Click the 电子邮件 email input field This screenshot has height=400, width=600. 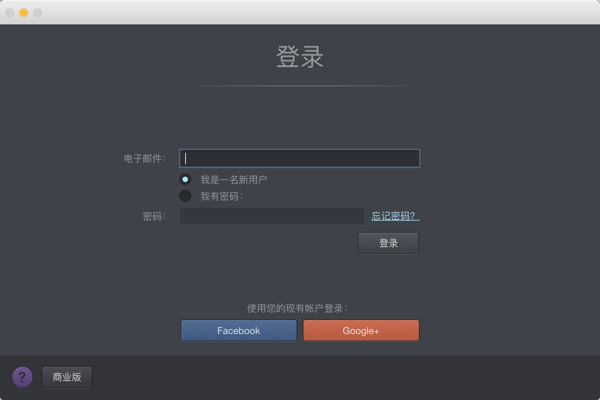pos(300,158)
